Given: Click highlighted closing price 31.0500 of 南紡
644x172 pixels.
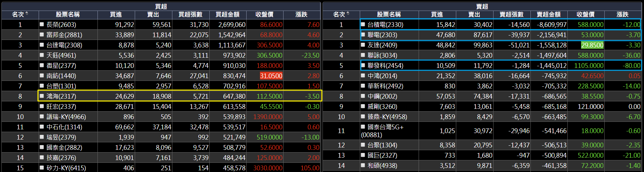Looking at the screenshot, I should tap(271, 76).
